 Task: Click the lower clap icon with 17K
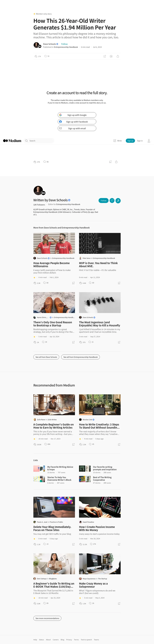(35, 162)
